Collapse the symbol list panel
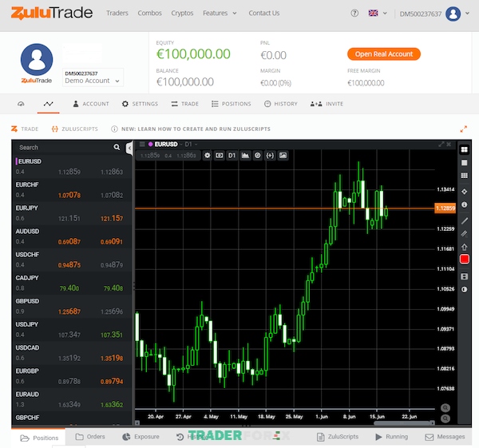 (x=129, y=149)
